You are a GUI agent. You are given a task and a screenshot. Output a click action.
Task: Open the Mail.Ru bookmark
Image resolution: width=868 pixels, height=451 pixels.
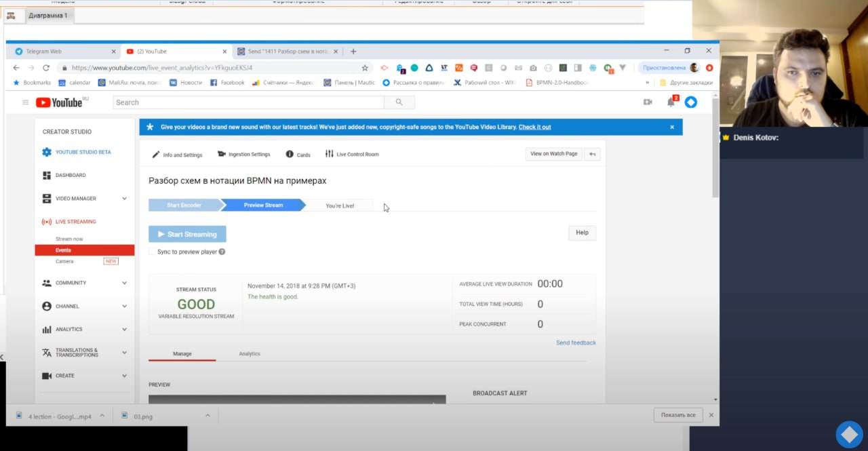[130, 83]
